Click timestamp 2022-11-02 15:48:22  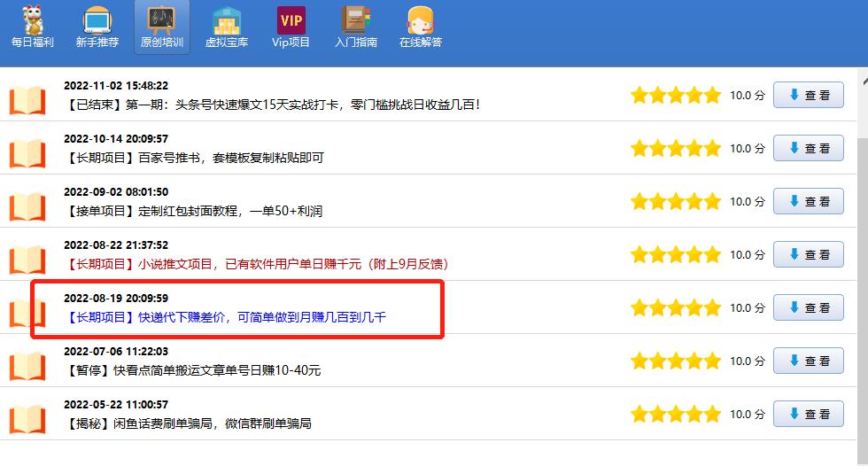pos(116,86)
